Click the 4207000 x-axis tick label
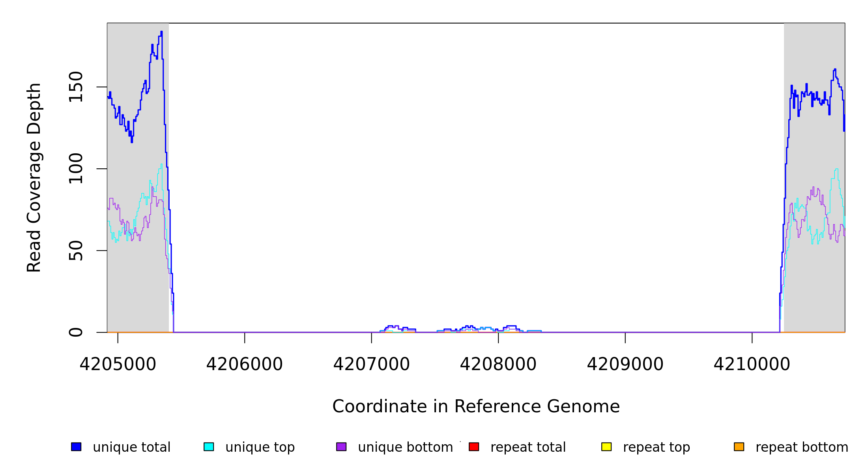The image size is (868, 473). [x=371, y=364]
